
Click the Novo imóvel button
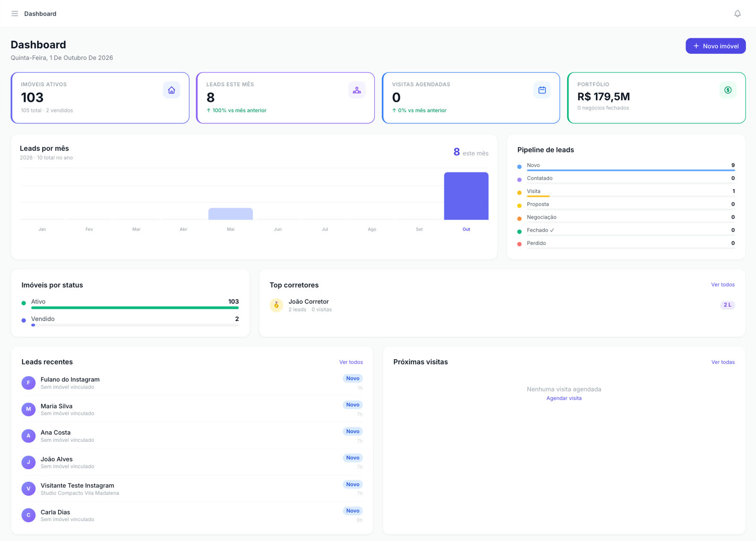[x=715, y=46]
